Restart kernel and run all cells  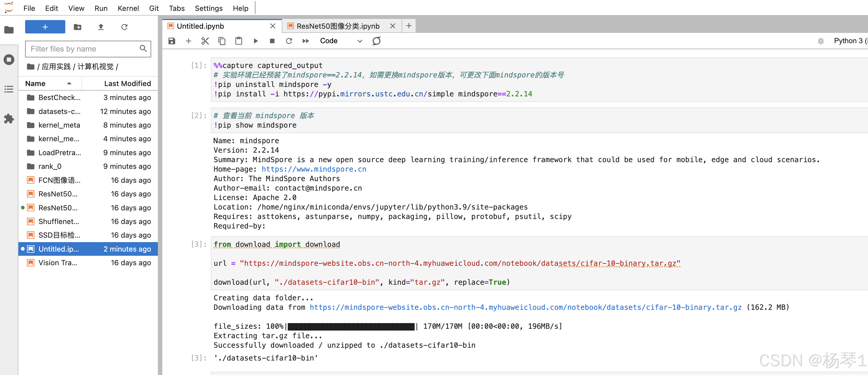click(305, 41)
